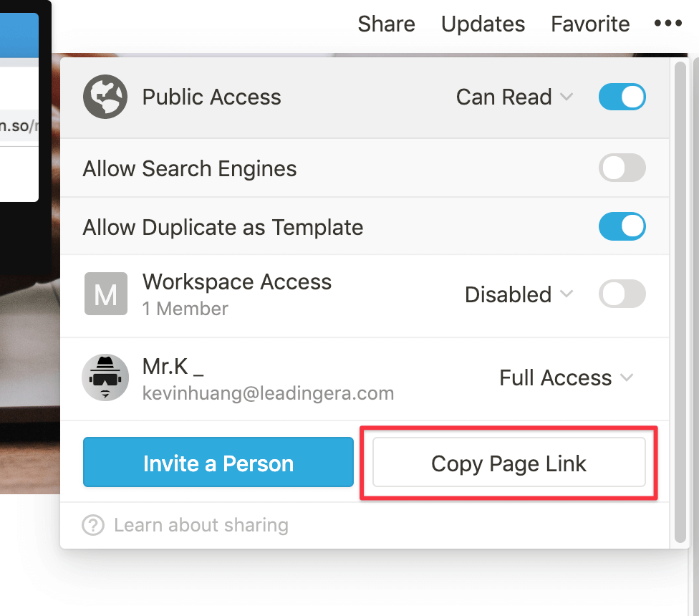Open the three-dots more options menu
Viewport: 699px width, 616px height.
pyautogui.click(x=667, y=23)
